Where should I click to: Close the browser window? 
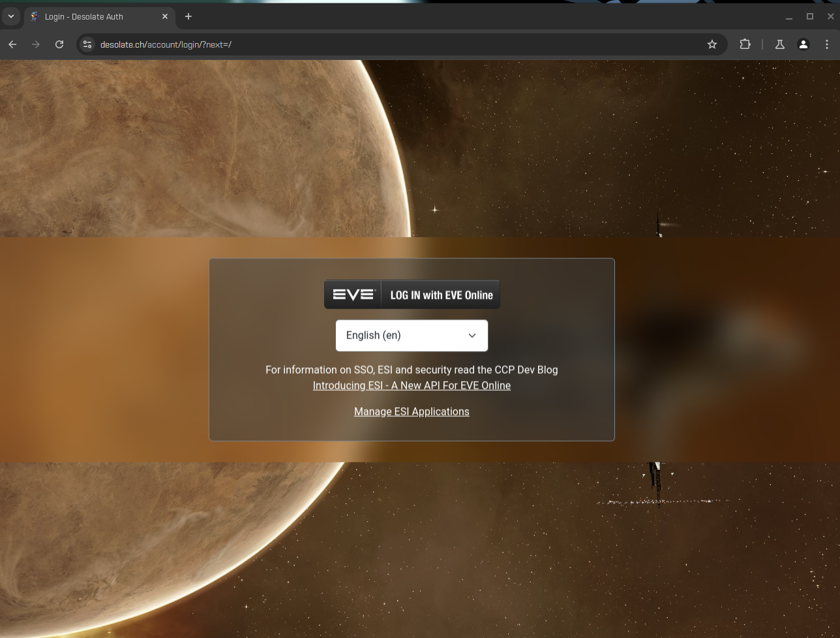pos(830,16)
